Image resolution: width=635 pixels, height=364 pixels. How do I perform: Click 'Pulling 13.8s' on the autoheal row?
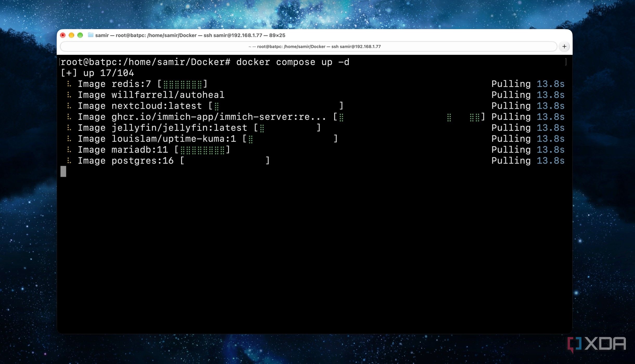[528, 95]
